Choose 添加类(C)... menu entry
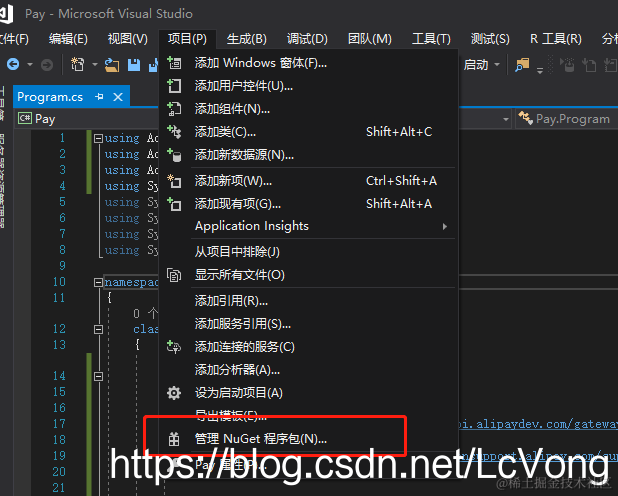618x496 pixels. 308,132
